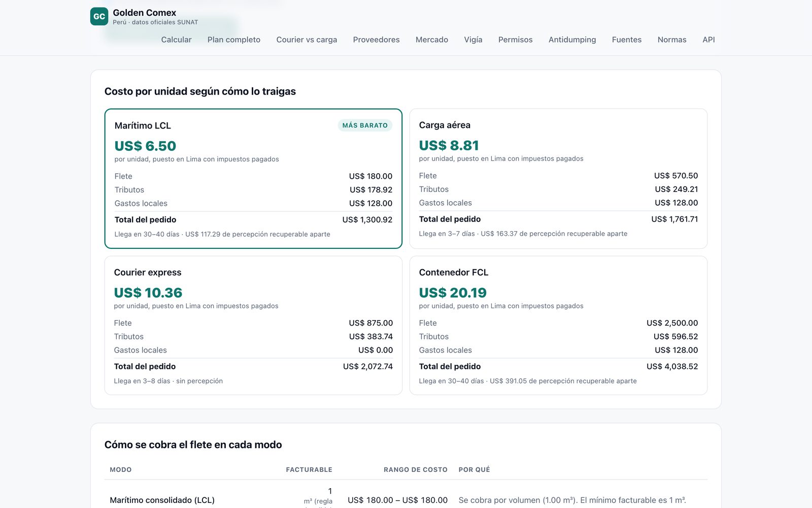This screenshot has height=508, width=812.
Task: Click Gastos locales value US$ 0.00
Action: point(375,350)
